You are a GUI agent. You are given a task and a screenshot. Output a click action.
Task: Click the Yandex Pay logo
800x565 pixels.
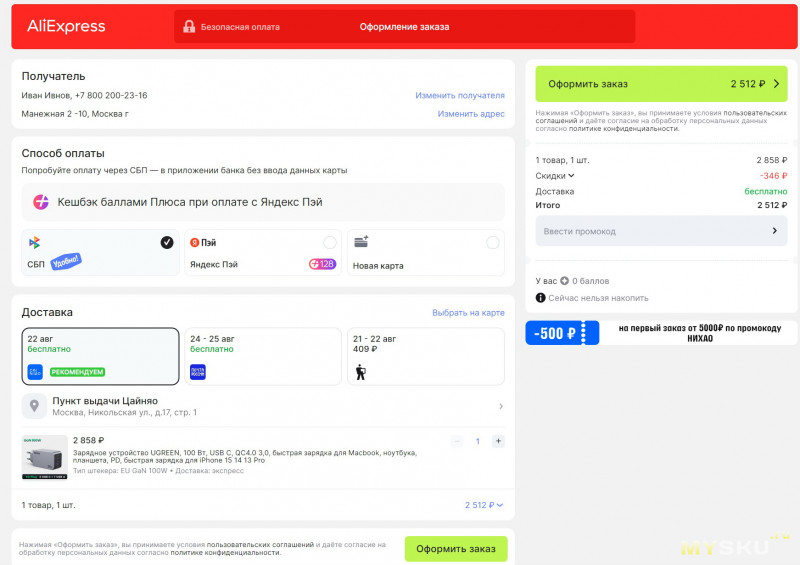(x=203, y=242)
